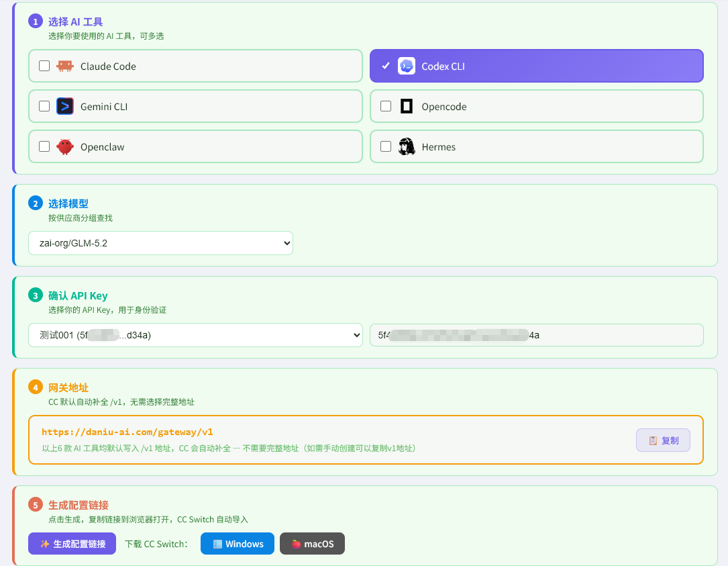Click the Claude Code label text
This screenshot has width=728, height=566.
tap(108, 66)
